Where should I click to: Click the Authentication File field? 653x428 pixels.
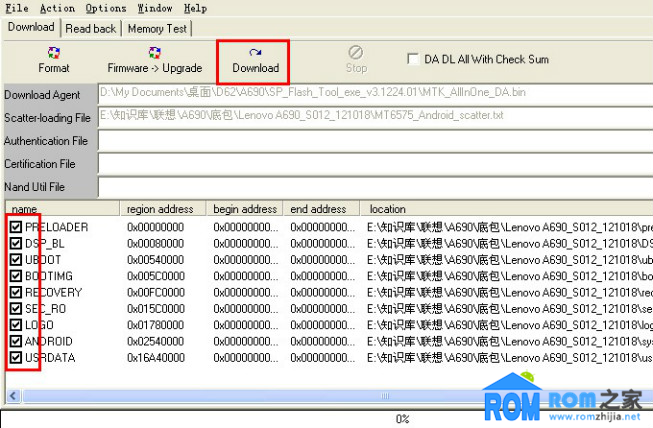coord(370,140)
